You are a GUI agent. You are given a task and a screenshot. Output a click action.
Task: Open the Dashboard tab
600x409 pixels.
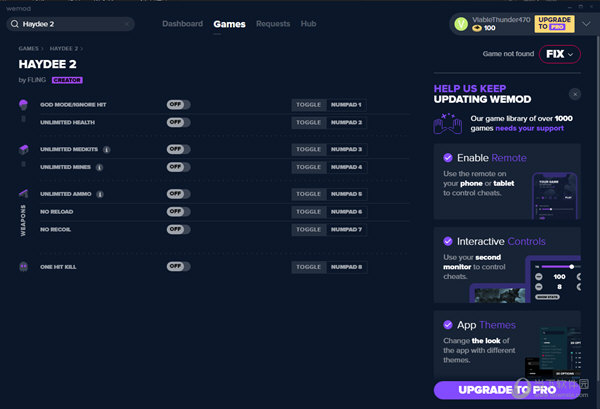[183, 24]
